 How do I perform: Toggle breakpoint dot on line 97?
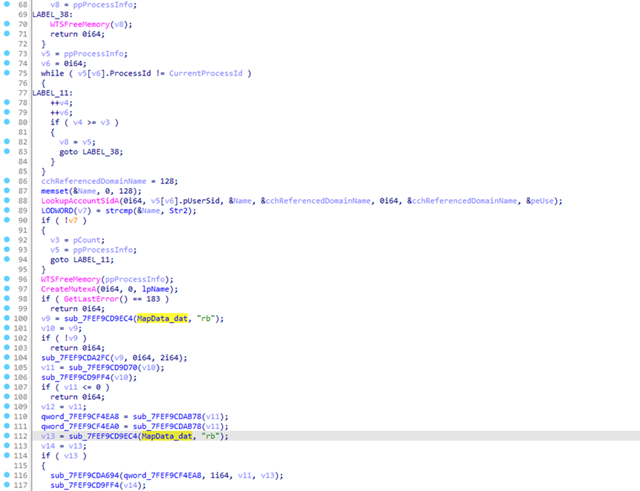point(7,288)
